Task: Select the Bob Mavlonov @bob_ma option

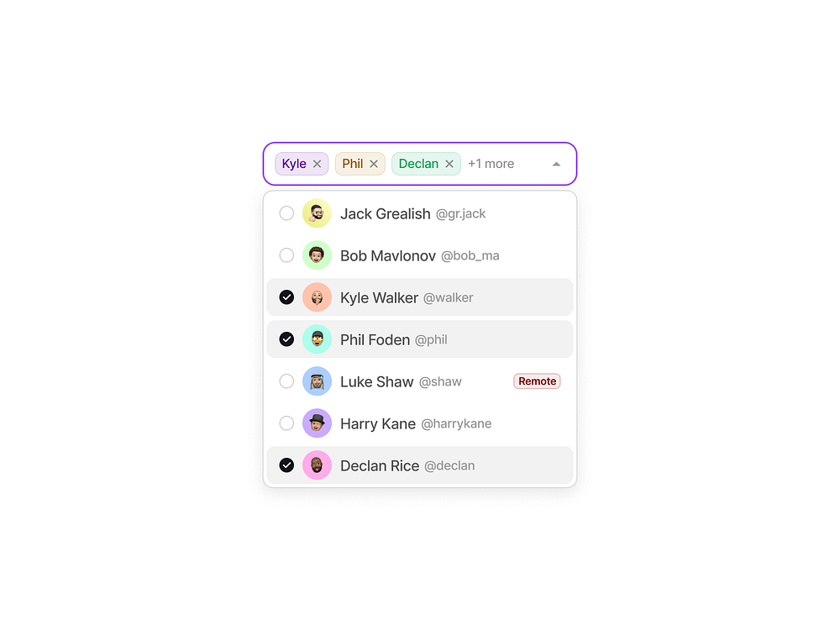Action: coord(420,255)
